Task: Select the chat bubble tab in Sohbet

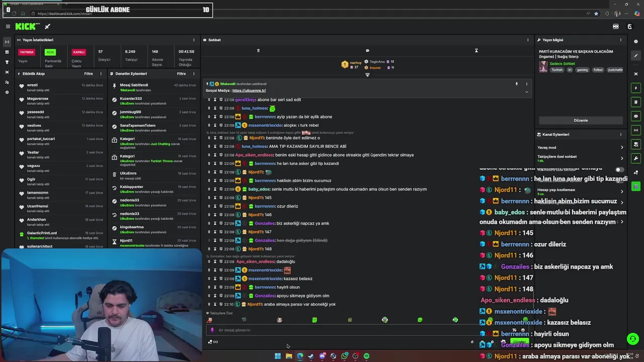Action: click(x=367, y=50)
